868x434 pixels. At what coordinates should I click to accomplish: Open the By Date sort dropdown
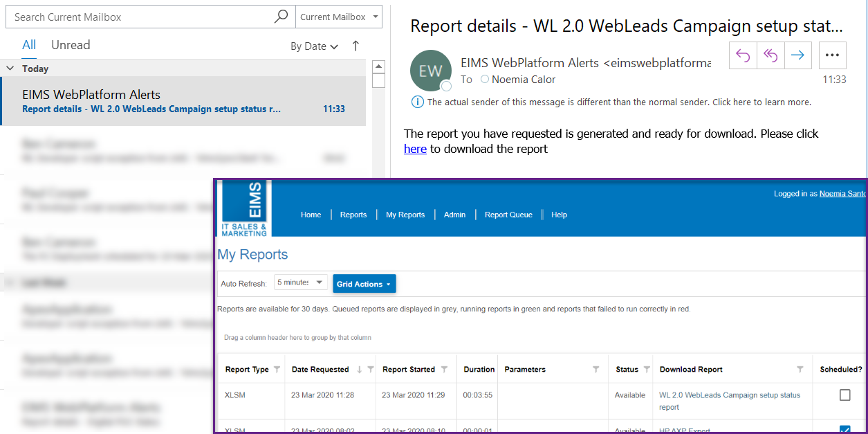[x=314, y=46]
